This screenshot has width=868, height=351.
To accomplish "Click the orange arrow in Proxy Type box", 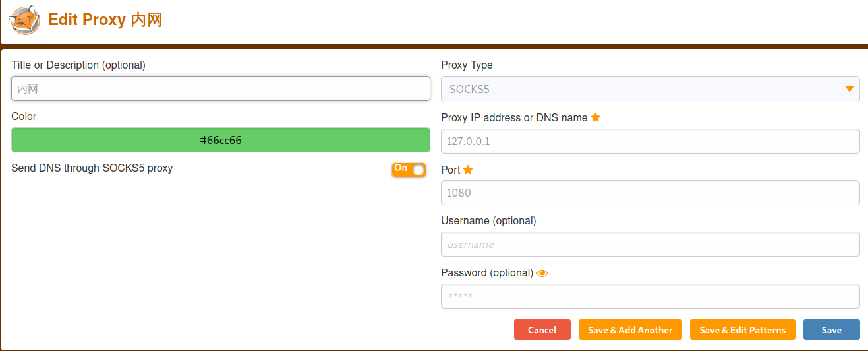I will pos(850,89).
